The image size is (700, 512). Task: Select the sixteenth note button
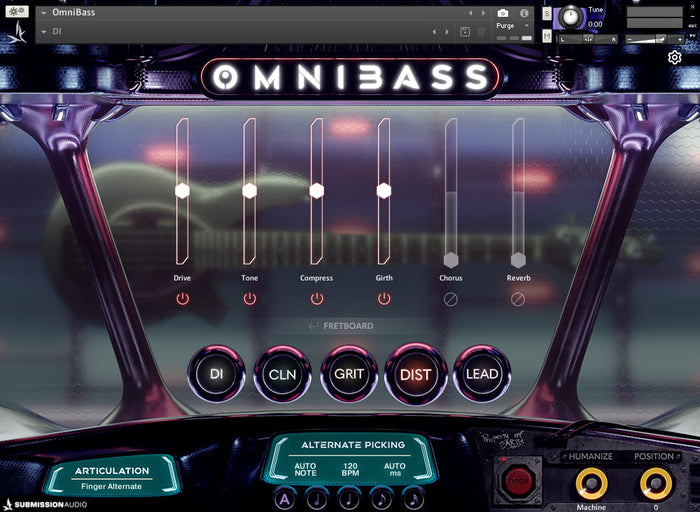click(414, 499)
